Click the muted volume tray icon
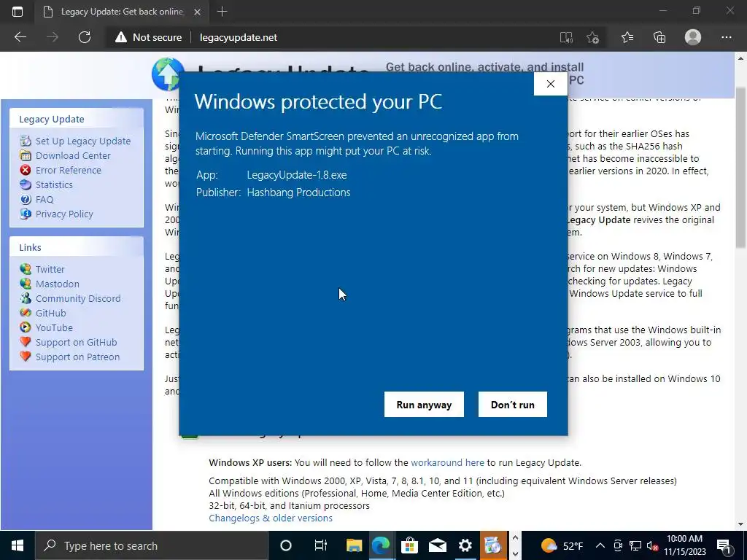Image resolution: width=747 pixels, height=560 pixels. (x=652, y=545)
